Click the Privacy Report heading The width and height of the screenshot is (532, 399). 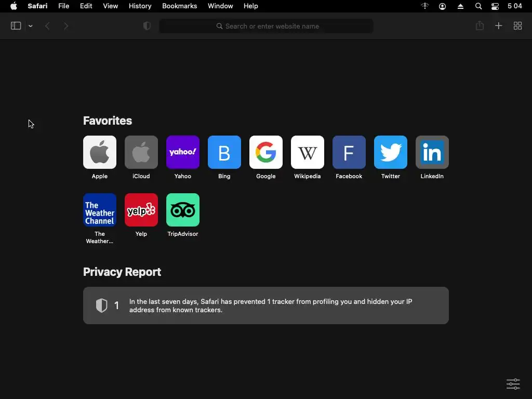tap(122, 272)
